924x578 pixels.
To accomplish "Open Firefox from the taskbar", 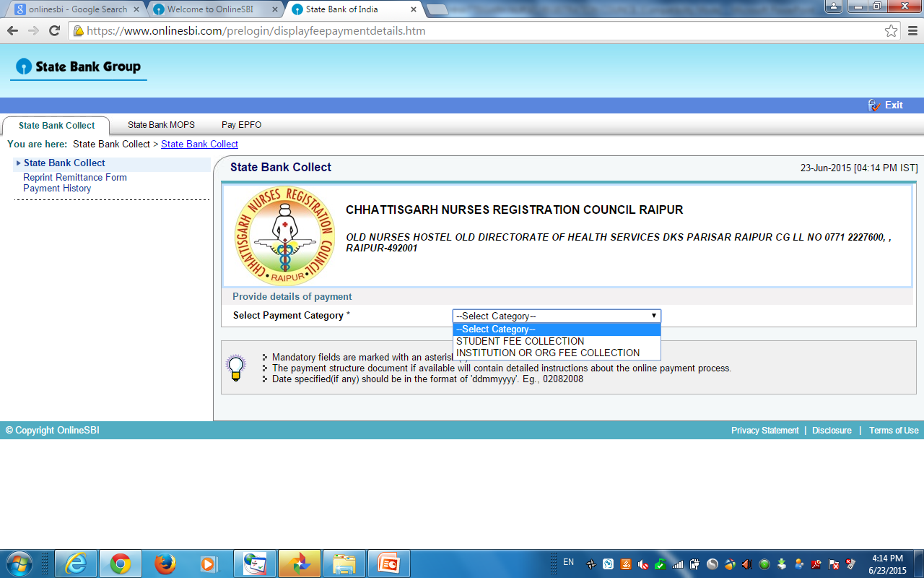I will [165, 564].
